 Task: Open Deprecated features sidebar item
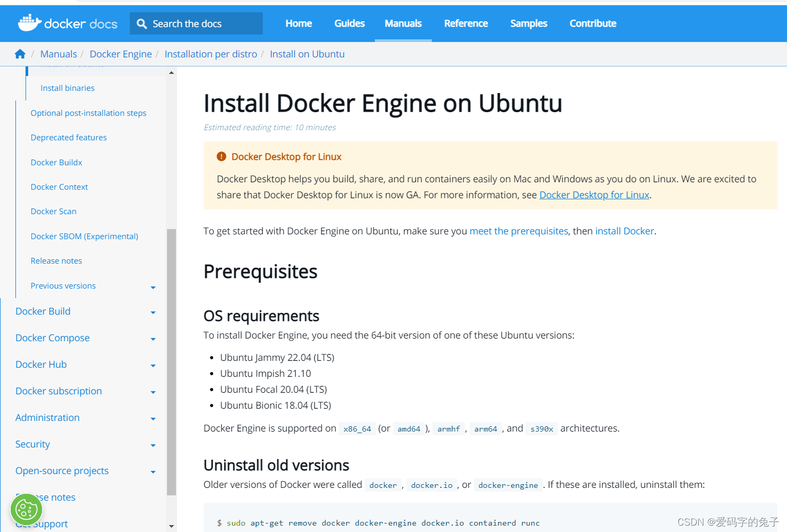point(69,138)
